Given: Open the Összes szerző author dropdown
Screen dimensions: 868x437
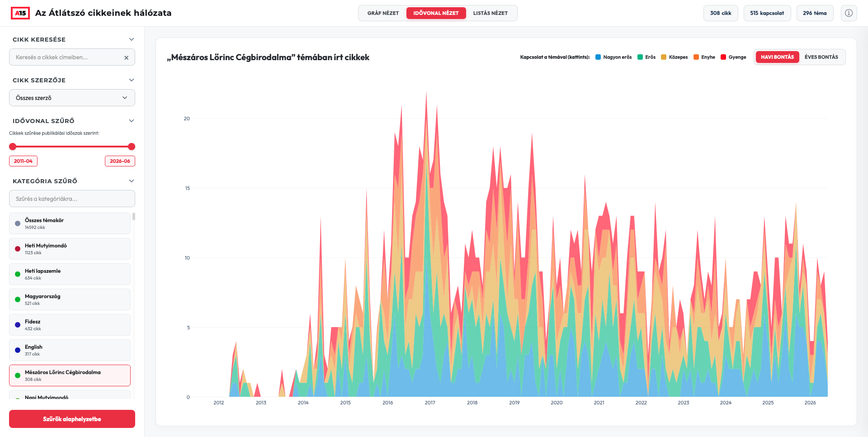Looking at the screenshot, I should click(x=72, y=98).
